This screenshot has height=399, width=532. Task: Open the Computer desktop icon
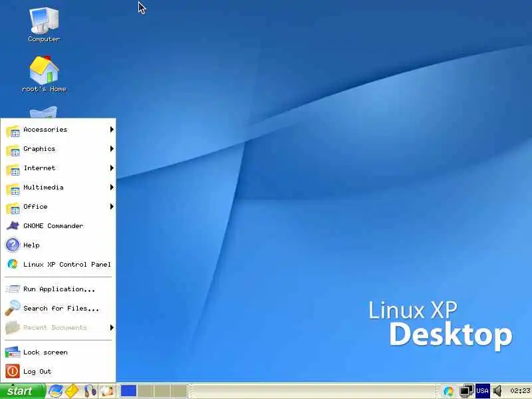[x=43, y=25]
